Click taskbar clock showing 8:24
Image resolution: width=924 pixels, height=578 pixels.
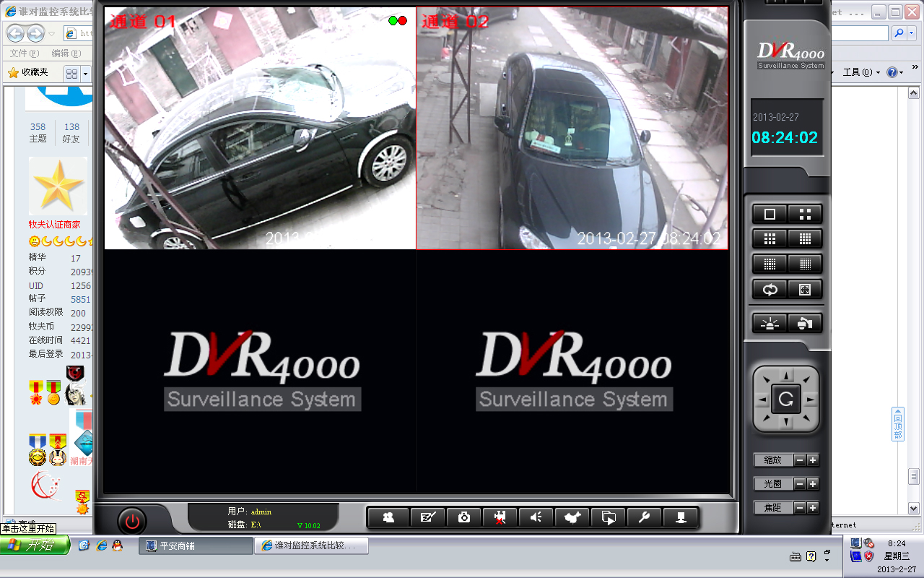[x=897, y=543]
